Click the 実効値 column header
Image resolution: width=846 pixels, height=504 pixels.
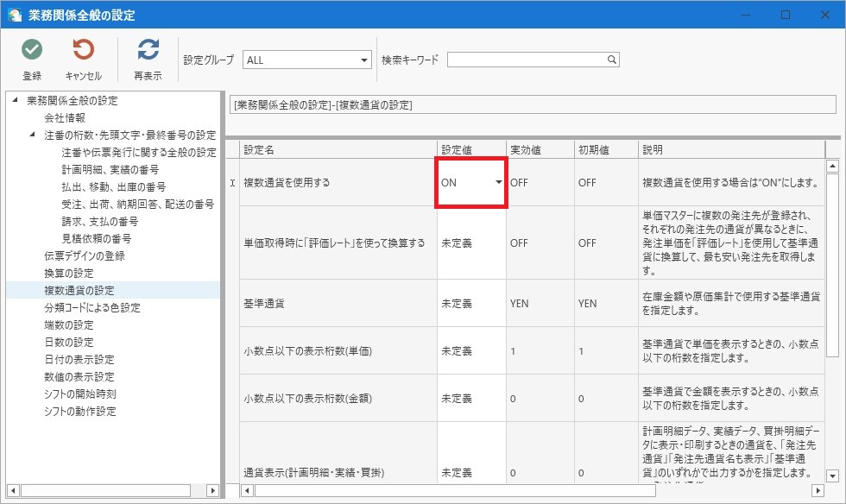coord(540,149)
